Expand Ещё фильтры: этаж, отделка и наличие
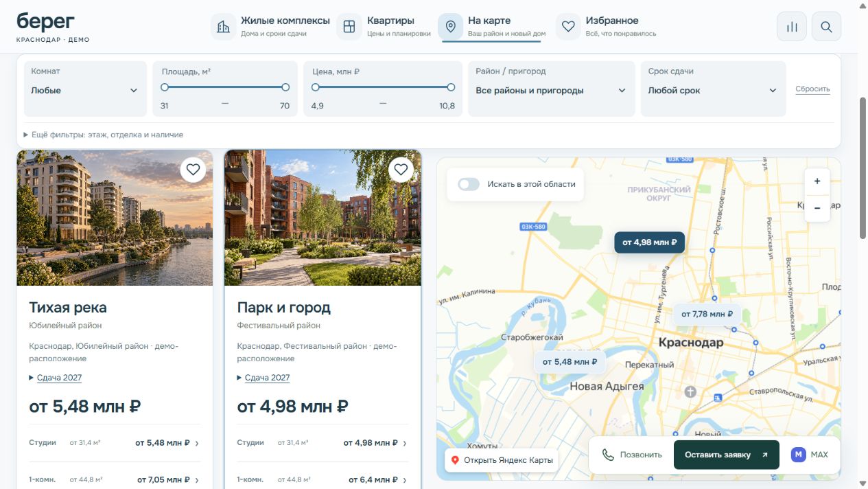868x489 pixels. (x=104, y=135)
